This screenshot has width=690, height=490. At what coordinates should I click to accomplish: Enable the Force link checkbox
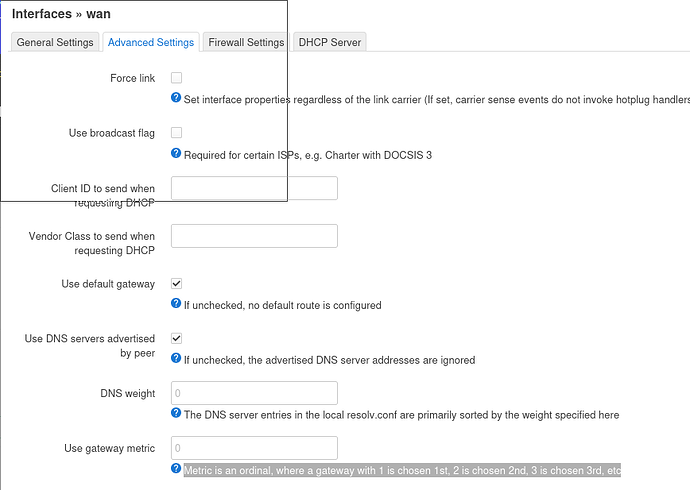[176, 78]
